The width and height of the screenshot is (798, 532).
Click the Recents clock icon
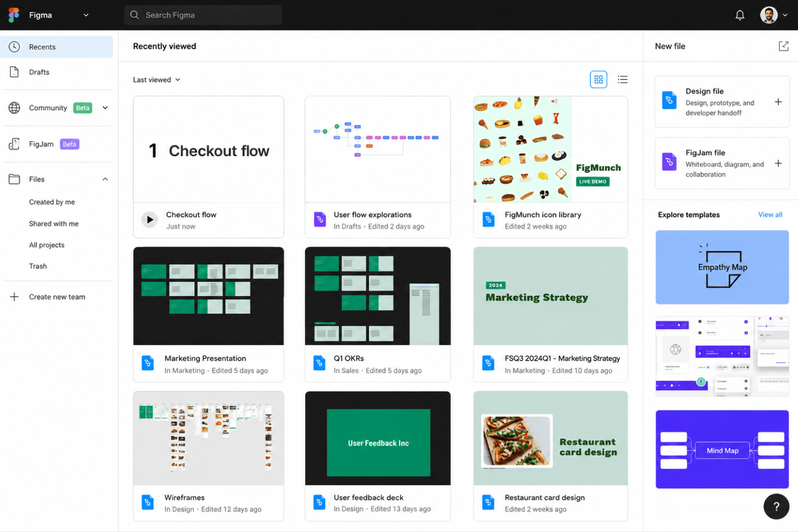15,47
